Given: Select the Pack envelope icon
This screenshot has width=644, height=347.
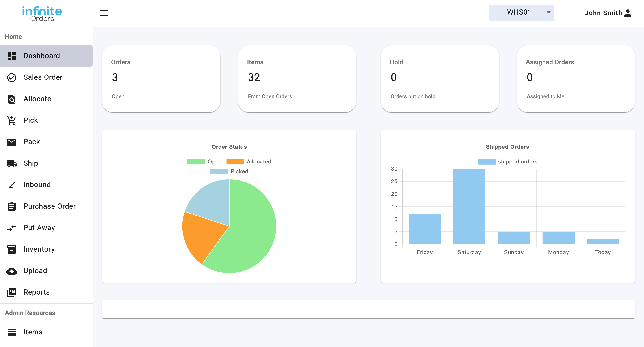Looking at the screenshot, I should [x=11, y=141].
